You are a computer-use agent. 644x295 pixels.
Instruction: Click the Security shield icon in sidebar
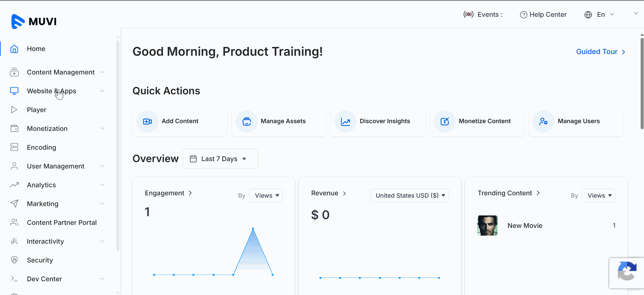coord(14,260)
